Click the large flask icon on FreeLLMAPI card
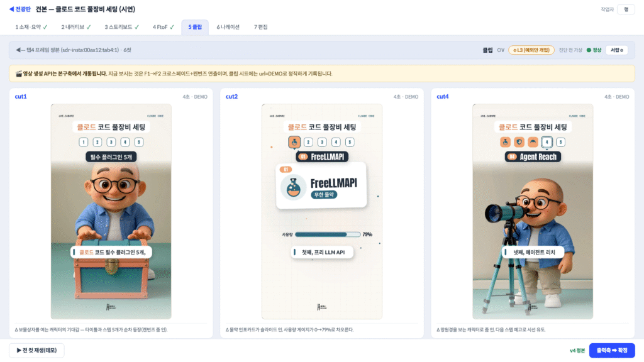Screen dimensions: 644x362 point(293,187)
